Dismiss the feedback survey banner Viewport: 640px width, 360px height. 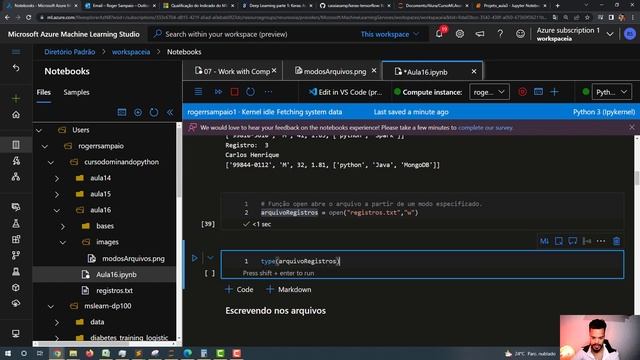pyautogui.click(x=632, y=127)
